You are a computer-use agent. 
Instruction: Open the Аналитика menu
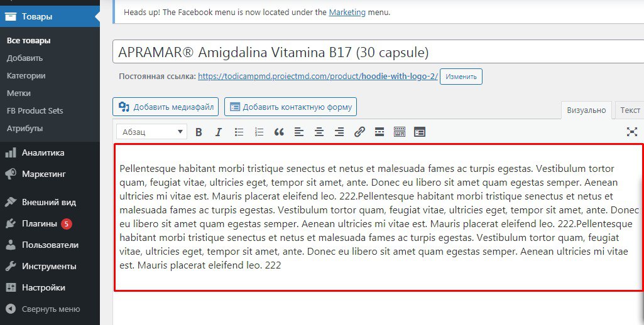(x=50, y=152)
